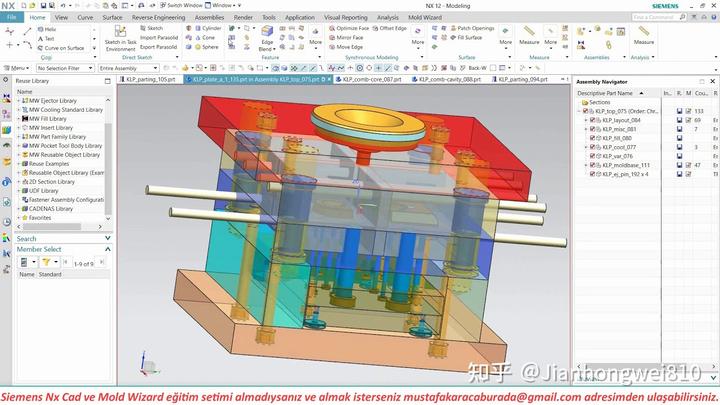Viewport: 720px width, 405px height.
Task: Select Favorites in Reuse Library
Action: pos(37,218)
